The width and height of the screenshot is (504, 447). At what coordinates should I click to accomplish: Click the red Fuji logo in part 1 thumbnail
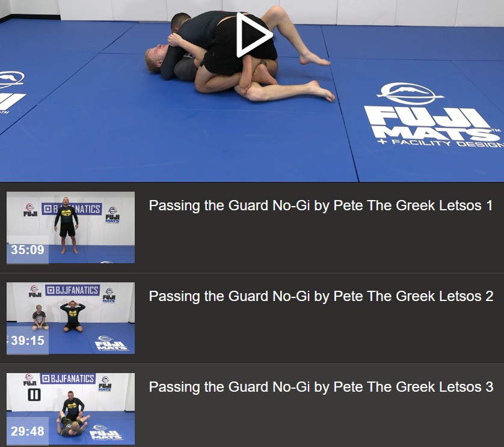[30, 210]
